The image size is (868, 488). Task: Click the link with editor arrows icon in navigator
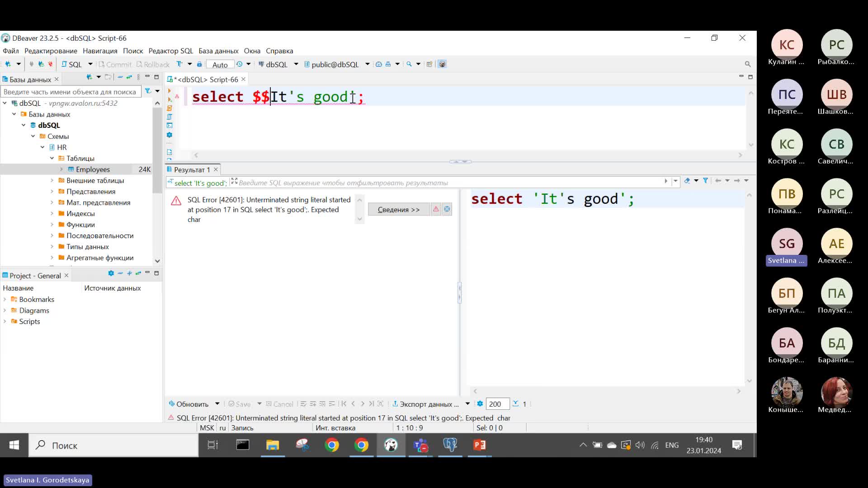pyautogui.click(x=129, y=77)
